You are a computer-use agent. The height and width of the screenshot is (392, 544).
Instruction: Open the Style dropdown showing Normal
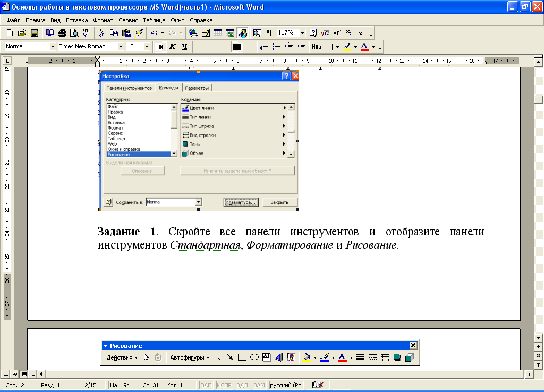[x=53, y=47]
